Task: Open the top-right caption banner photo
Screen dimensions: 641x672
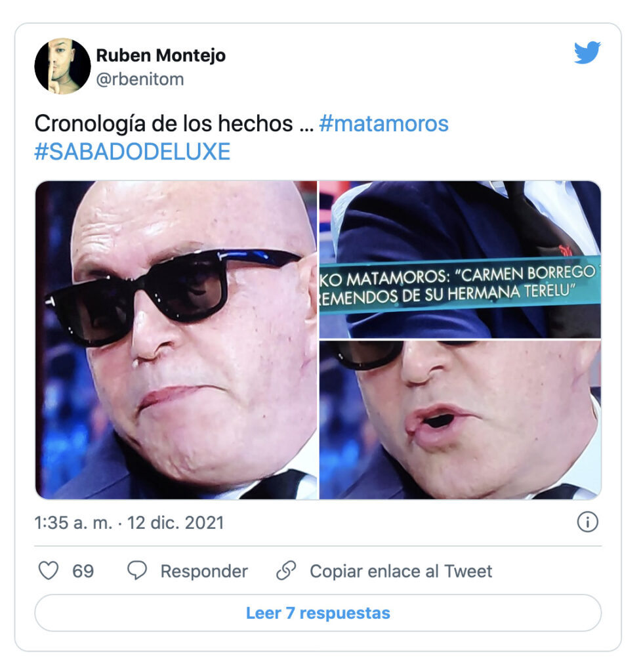Action: tap(460, 259)
